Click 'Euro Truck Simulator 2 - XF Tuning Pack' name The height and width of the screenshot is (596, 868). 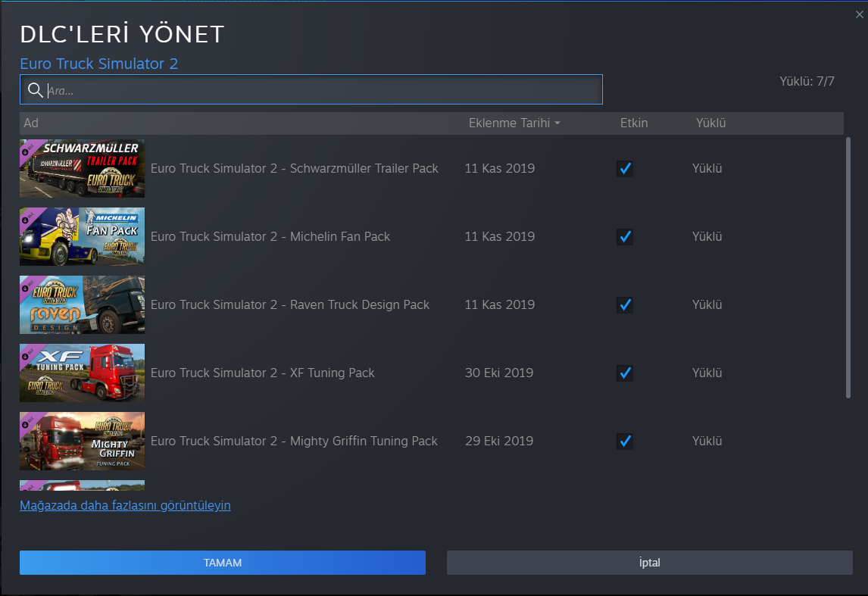coord(262,373)
